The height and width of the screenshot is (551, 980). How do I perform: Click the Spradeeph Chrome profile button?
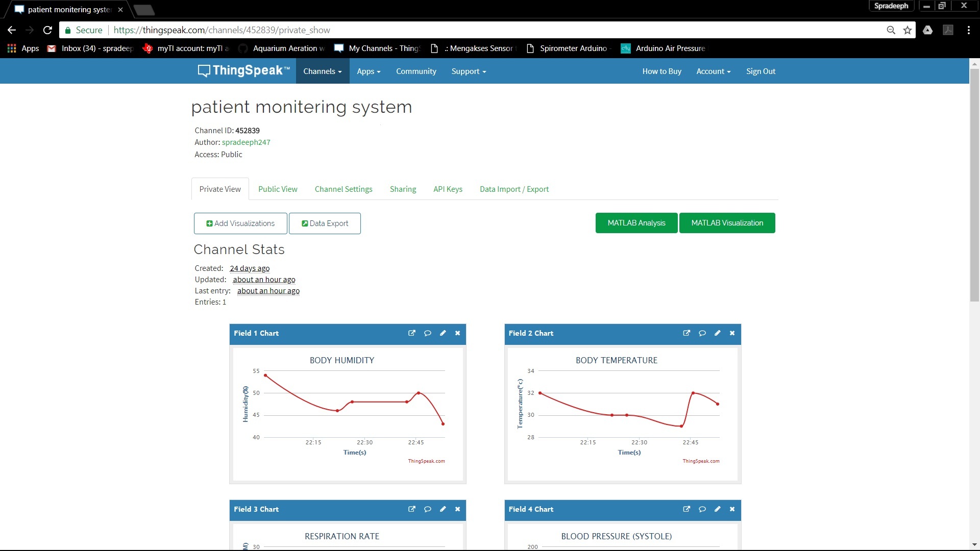pyautogui.click(x=891, y=6)
